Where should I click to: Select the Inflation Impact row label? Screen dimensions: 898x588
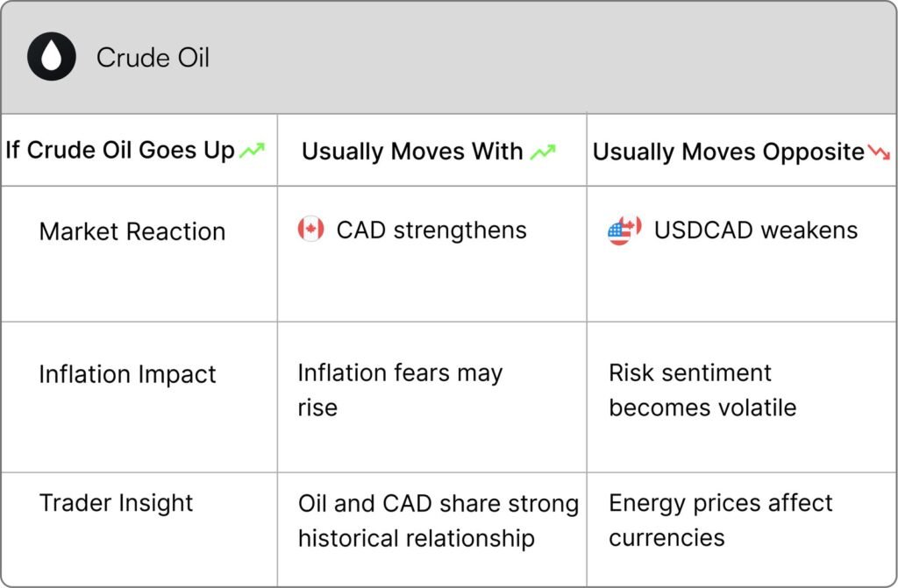pyautogui.click(x=128, y=374)
